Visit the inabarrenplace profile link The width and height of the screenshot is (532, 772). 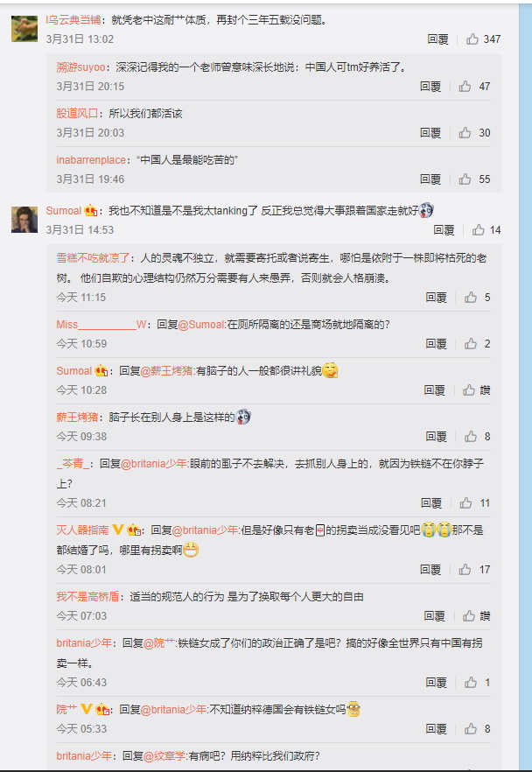(x=91, y=160)
